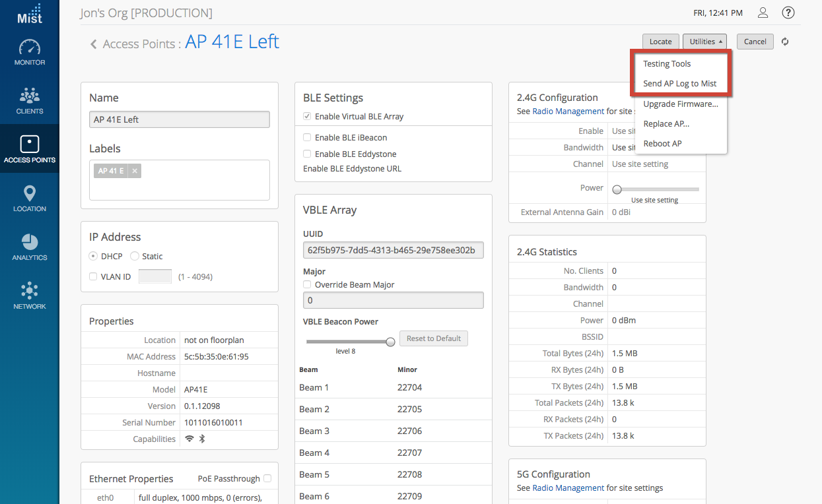
Task: Choose Reboot AP in Utilities menu
Action: 662,144
